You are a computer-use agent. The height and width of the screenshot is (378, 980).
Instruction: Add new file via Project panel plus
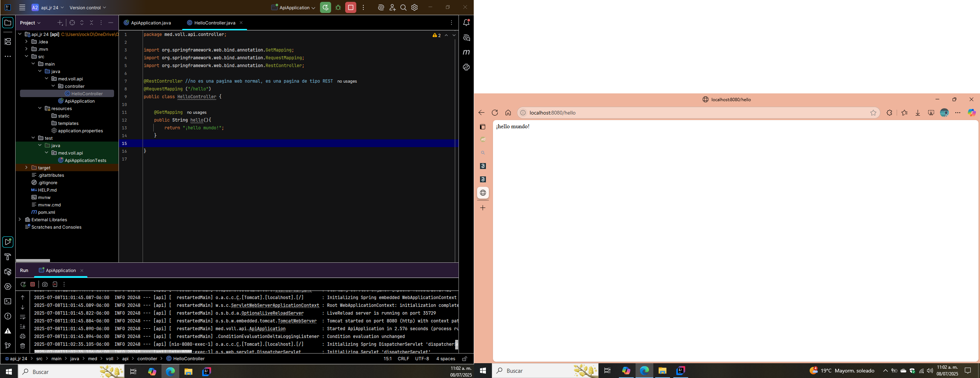pos(60,23)
